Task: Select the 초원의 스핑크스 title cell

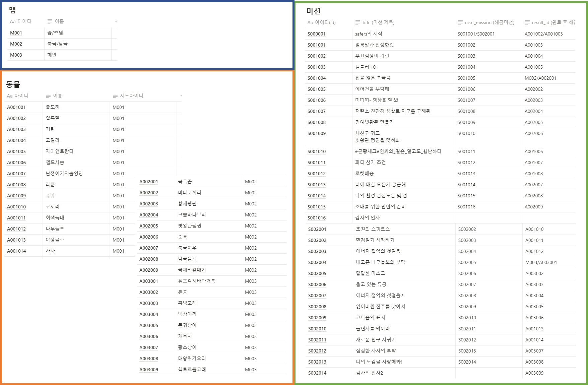Action: [404, 229]
